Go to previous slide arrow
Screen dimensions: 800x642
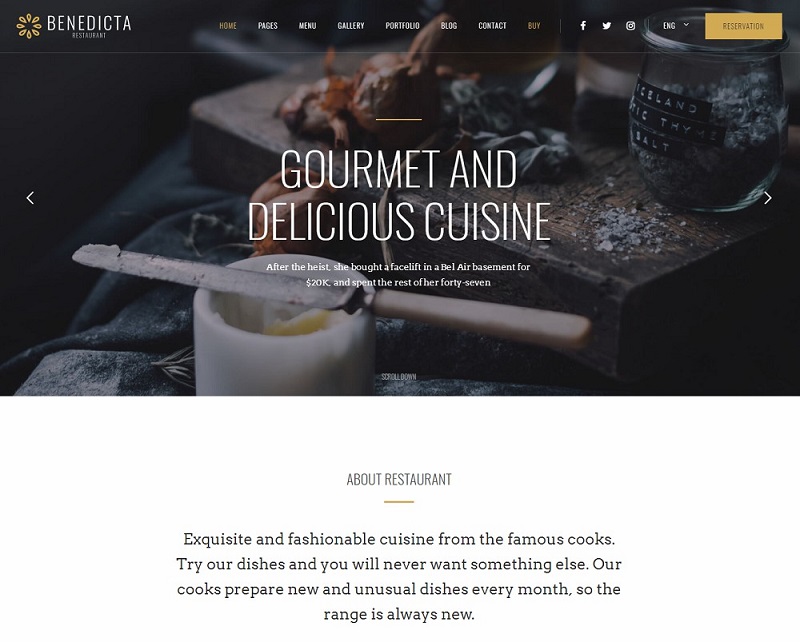pyautogui.click(x=31, y=198)
